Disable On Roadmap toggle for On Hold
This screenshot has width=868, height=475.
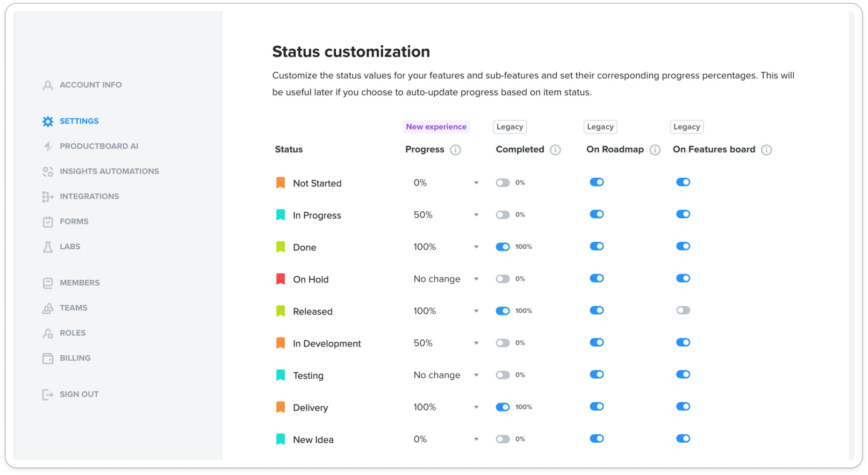(597, 279)
